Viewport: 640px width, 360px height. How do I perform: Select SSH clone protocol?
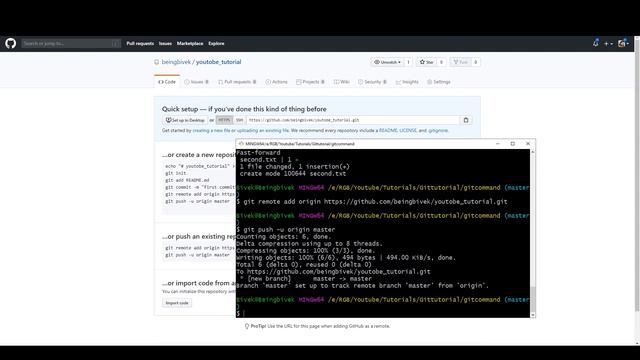coord(240,120)
